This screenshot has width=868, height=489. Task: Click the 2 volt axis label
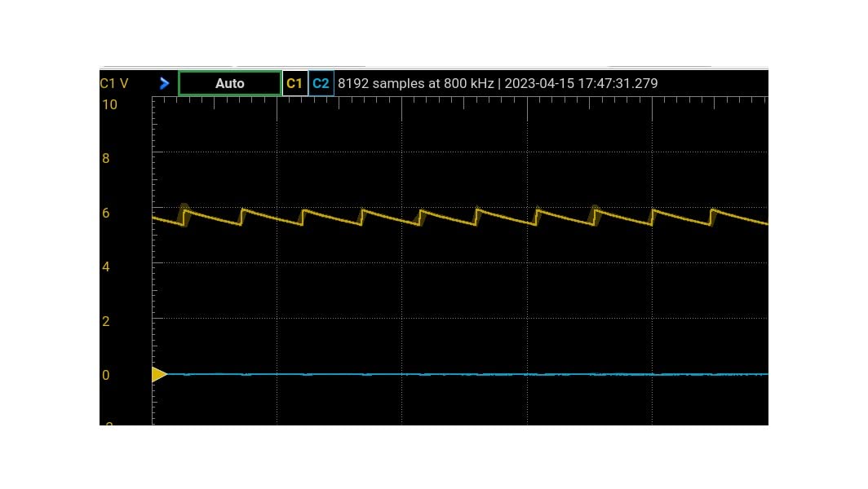point(106,321)
